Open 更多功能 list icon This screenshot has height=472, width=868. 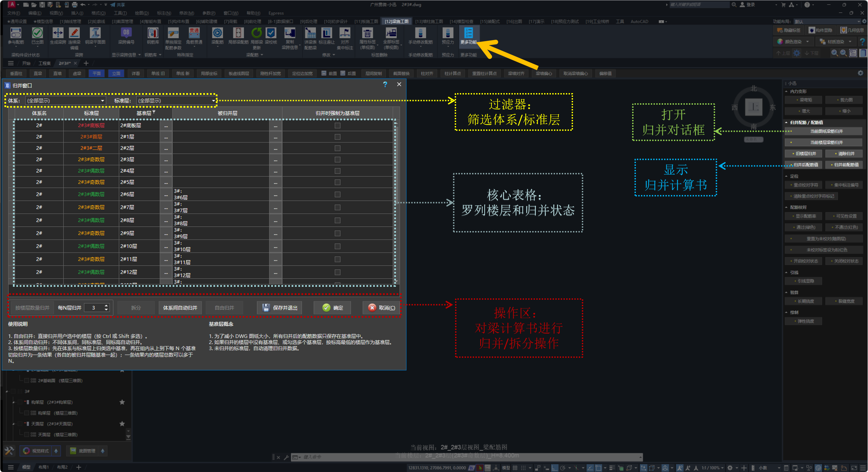coord(468,33)
